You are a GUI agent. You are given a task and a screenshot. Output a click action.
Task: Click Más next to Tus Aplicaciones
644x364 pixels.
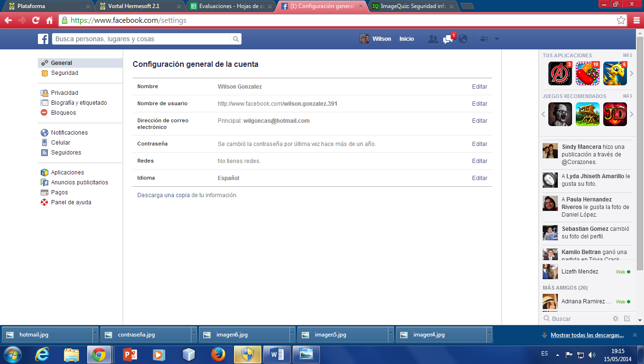click(x=627, y=55)
